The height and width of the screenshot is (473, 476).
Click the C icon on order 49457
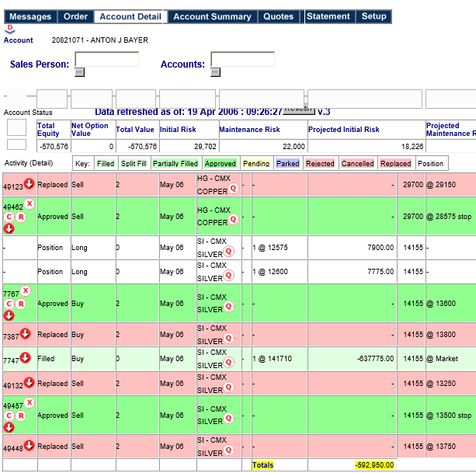(9, 416)
